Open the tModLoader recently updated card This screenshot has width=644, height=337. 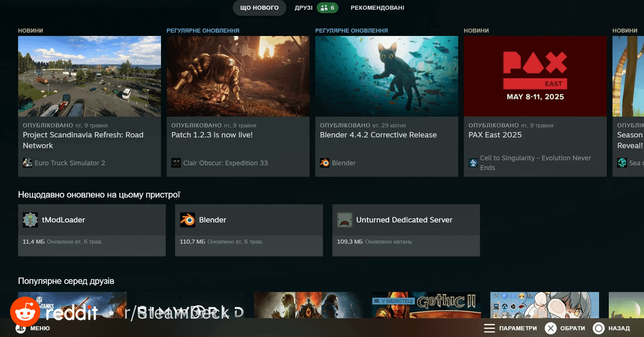tap(92, 230)
